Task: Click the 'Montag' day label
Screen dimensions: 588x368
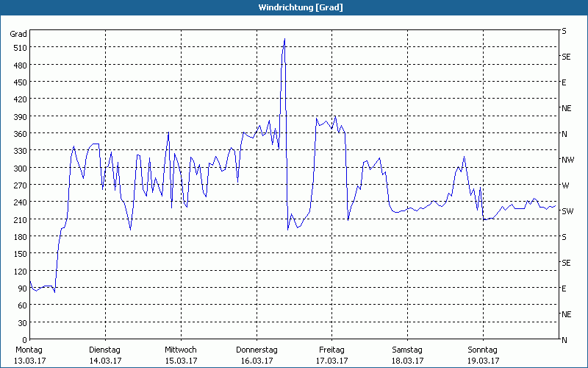Action: coord(29,350)
